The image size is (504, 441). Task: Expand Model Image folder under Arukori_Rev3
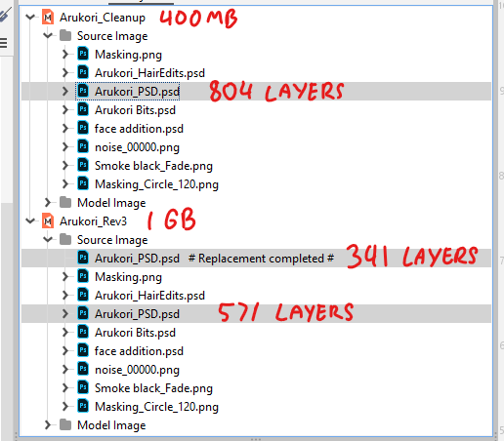[x=48, y=424]
